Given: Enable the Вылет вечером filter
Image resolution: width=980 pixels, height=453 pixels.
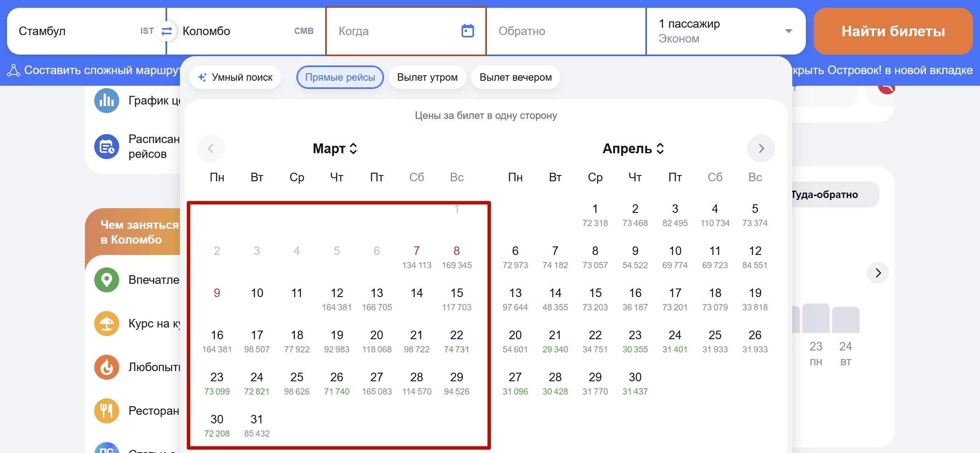Looking at the screenshot, I should tap(515, 77).
